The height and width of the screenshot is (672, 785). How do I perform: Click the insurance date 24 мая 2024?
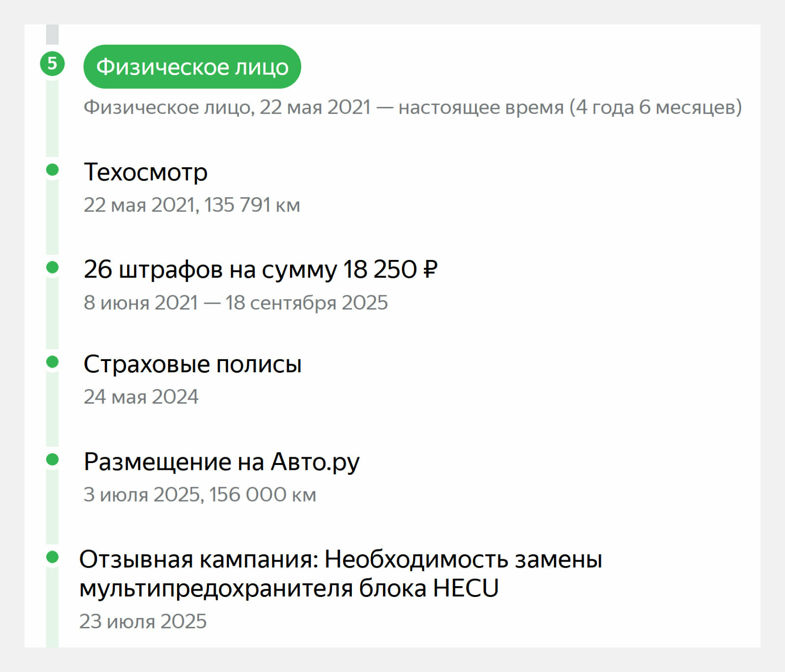pyautogui.click(x=141, y=397)
